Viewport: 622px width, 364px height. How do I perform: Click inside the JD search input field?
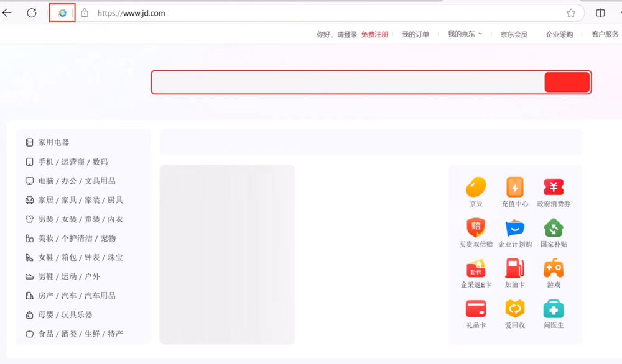(x=347, y=82)
